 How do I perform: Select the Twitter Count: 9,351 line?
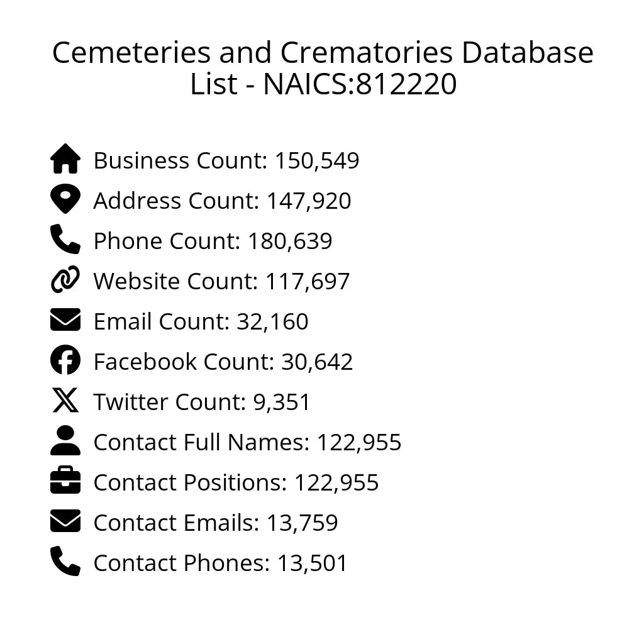click(202, 402)
